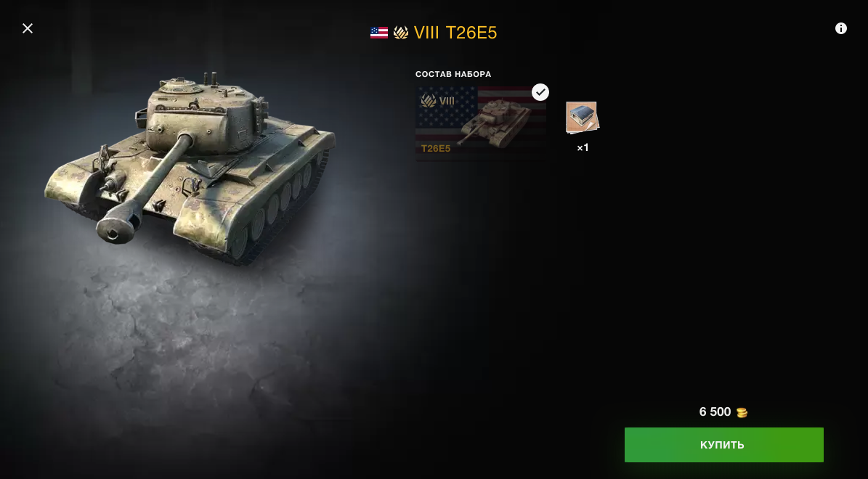Click the laurel icon inside the tank card
The width and height of the screenshot is (868, 479).
(x=428, y=101)
